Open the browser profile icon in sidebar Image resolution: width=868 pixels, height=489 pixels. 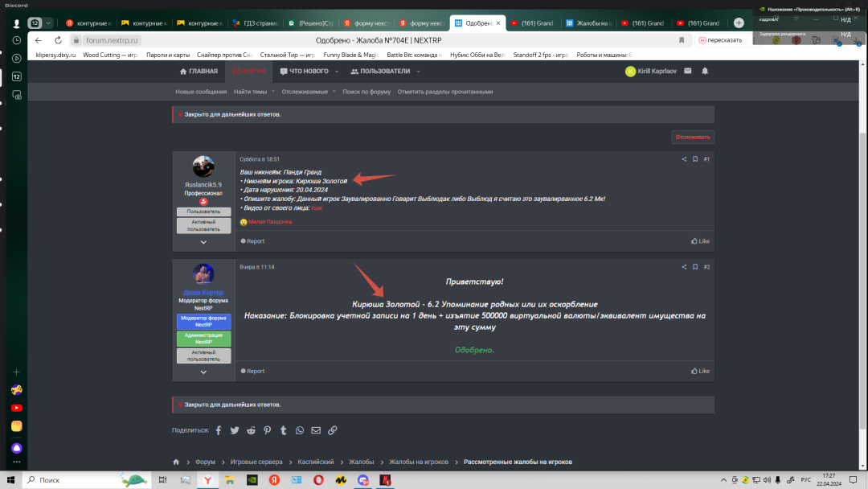17,23
